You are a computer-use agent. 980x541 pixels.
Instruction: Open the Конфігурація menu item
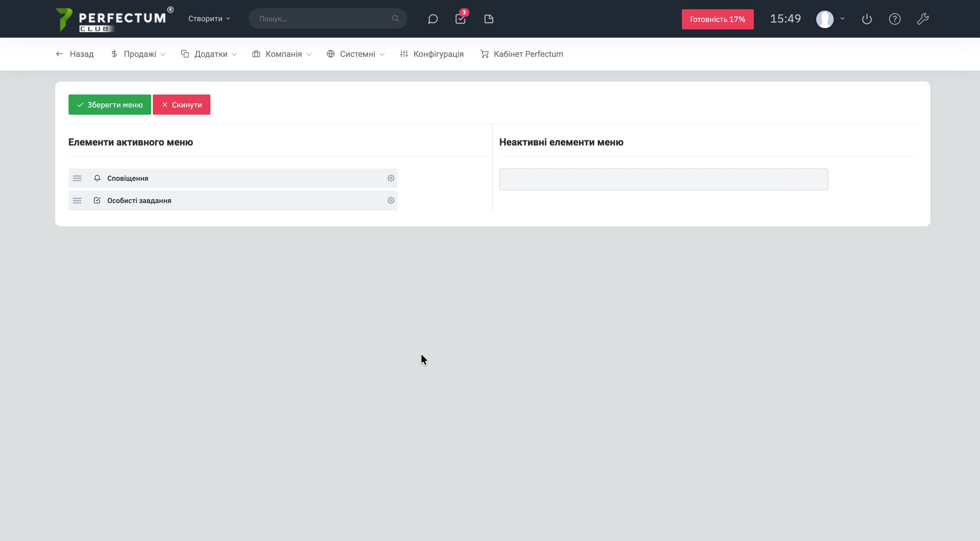[432, 54]
